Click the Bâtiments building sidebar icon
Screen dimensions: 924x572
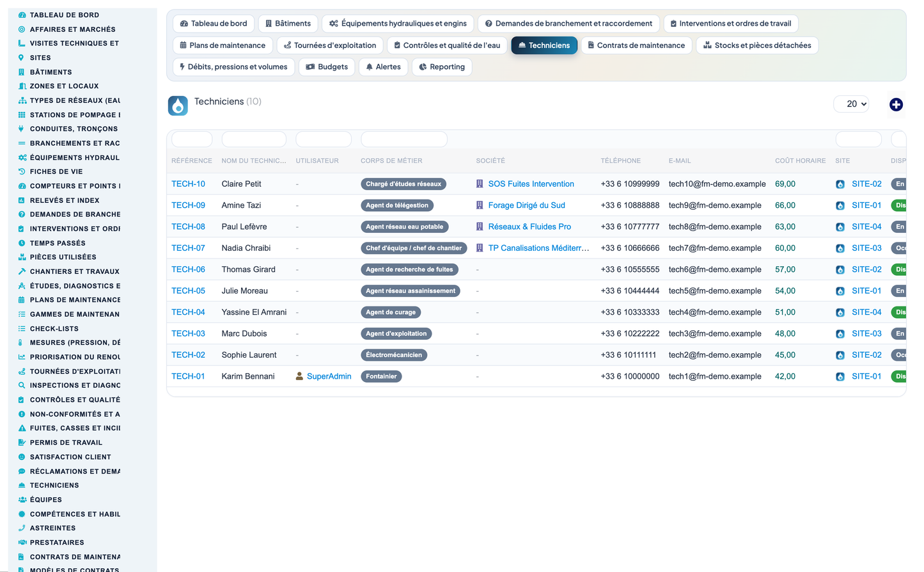tap(21, 72)
